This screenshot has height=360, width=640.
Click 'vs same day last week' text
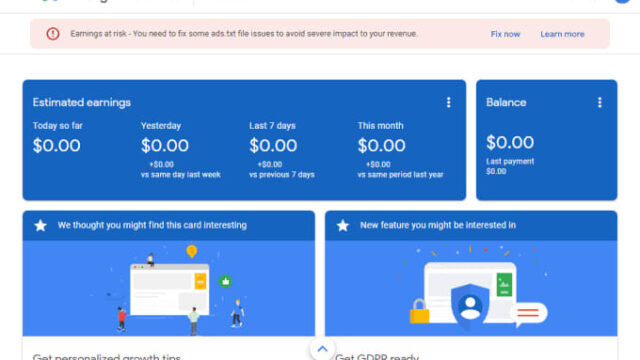coord(180,175)
